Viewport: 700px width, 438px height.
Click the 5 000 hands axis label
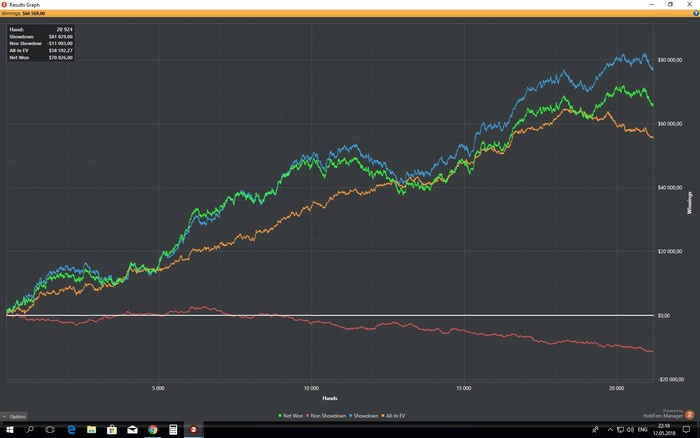point(158,388)
